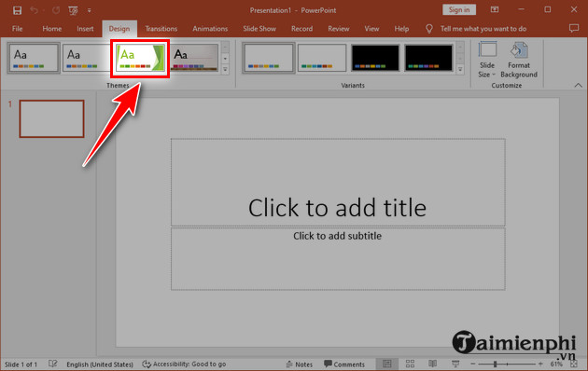Screen dimensions: 588x371
Task: Click English (United States) language indicator
Action: tap(100, 364)
